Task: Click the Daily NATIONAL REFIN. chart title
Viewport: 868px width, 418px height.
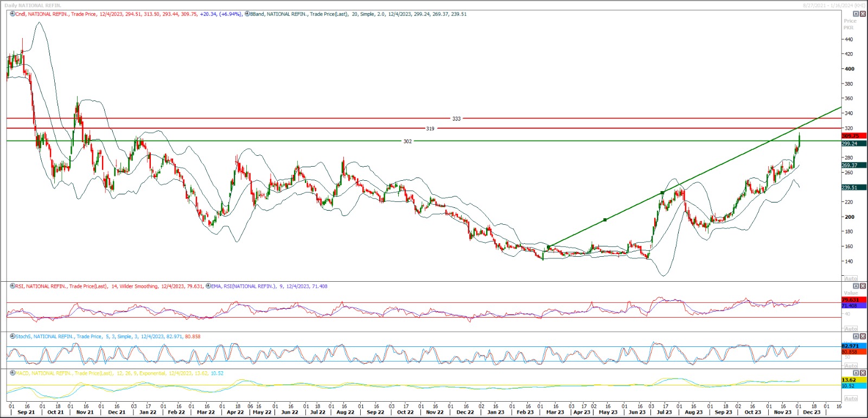Action: point(33,5)
